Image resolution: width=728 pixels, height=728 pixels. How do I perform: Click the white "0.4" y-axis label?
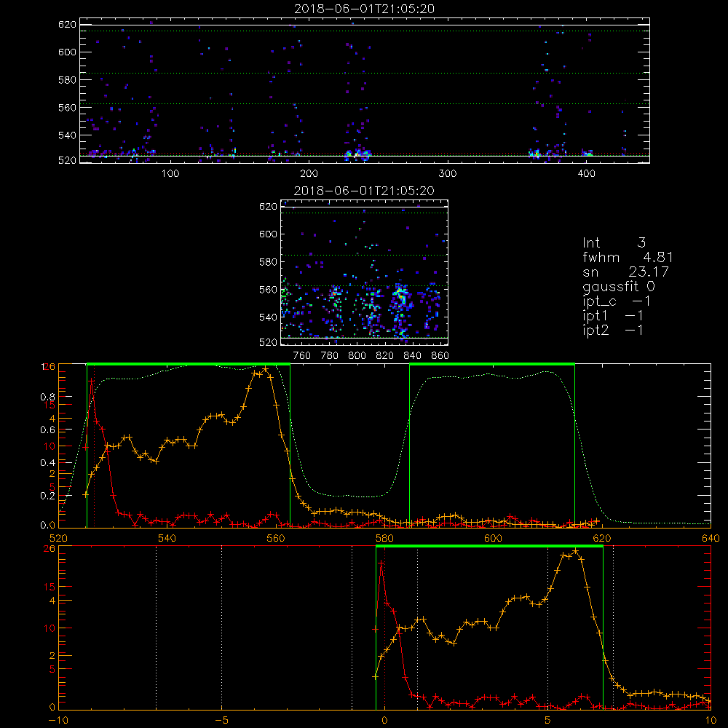(x=48, y=462)
